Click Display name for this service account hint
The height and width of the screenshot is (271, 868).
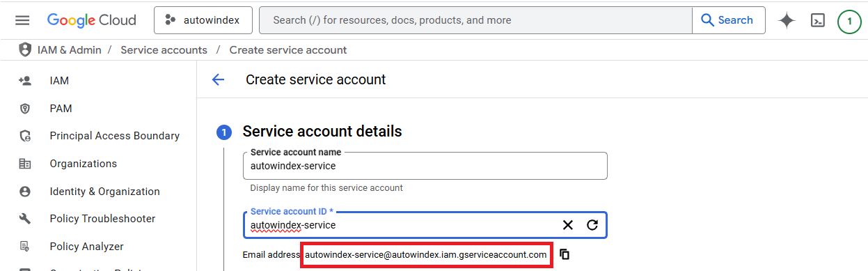[326, 188]
